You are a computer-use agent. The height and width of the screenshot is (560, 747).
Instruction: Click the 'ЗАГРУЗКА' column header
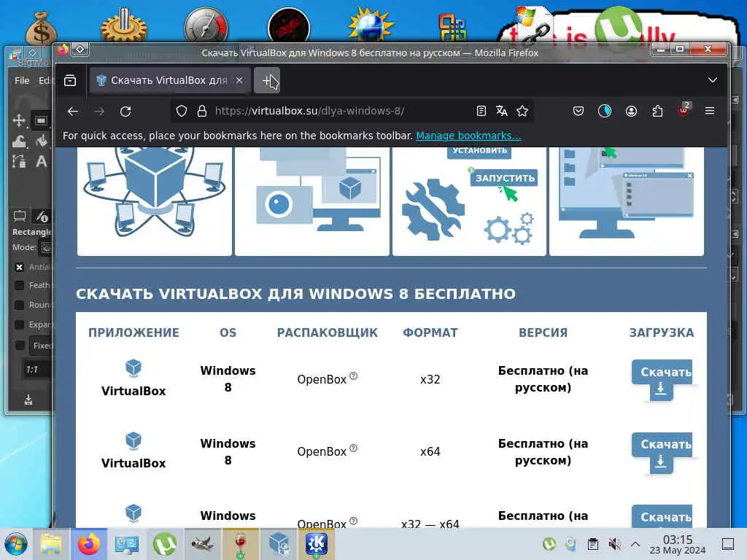point(662,332)
